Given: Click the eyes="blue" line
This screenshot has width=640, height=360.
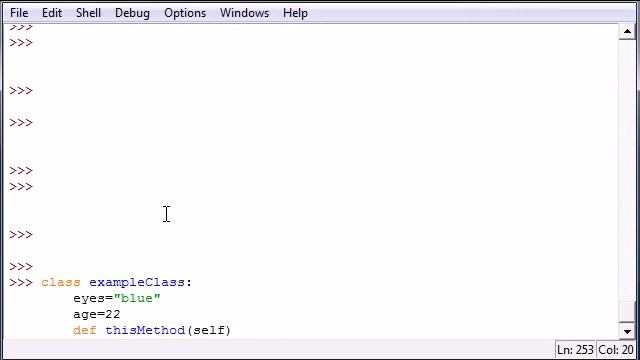Looking at the screenshot, I should pyautogui.click(x=117, y=298).
